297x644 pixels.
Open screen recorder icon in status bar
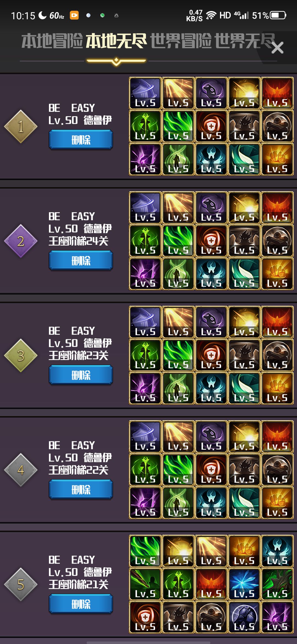pyautogui.click(x=74, y=15)
